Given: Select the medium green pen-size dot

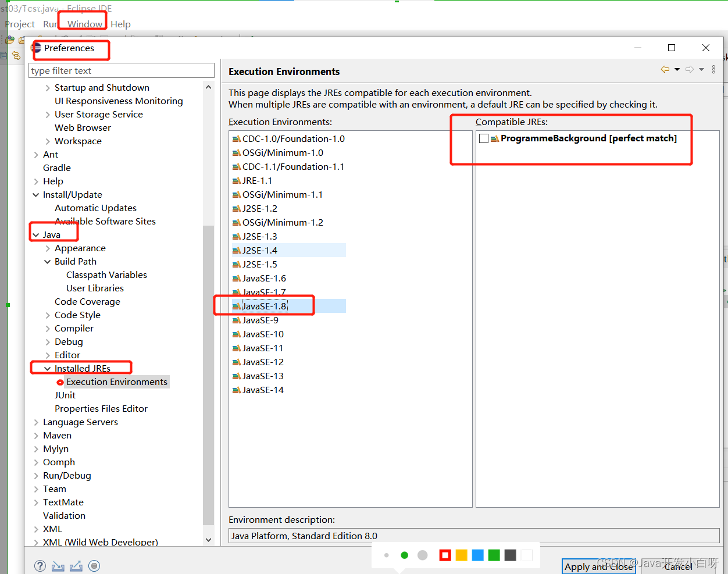Looking at the screenshot, I should click(x=405, y=555).
